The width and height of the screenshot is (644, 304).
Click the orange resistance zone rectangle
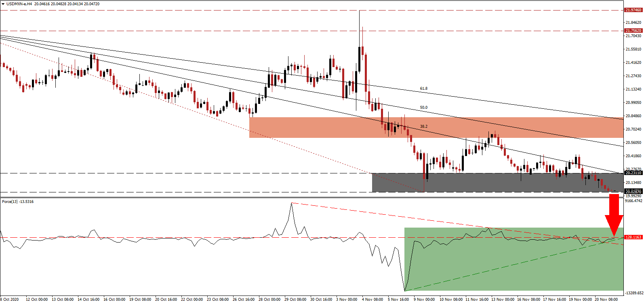coord(436,128)
